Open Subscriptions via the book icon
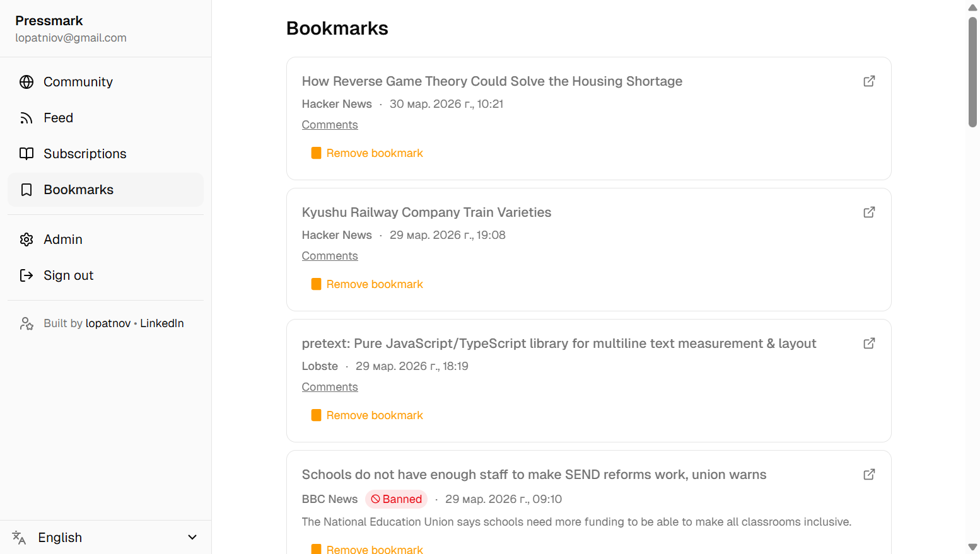The height and width of the screenshot is (554, 980). (26, 153)
